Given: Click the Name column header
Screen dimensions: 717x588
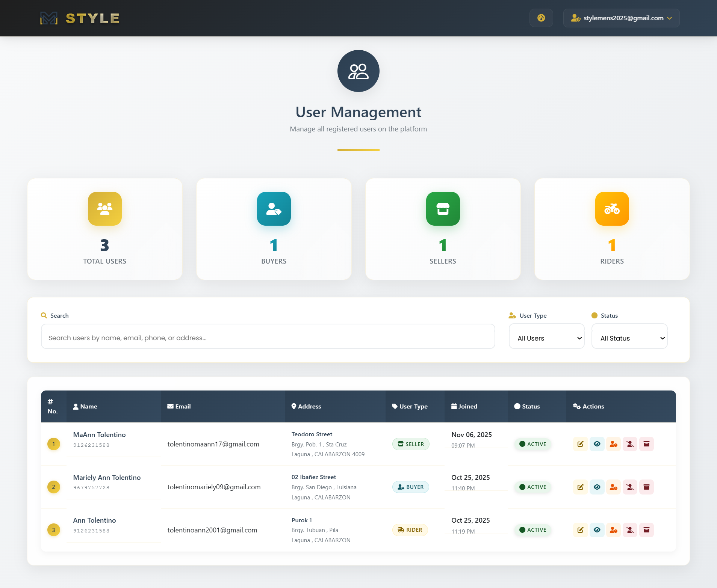Looking at the screenshot, I should [x=88, y=406].
